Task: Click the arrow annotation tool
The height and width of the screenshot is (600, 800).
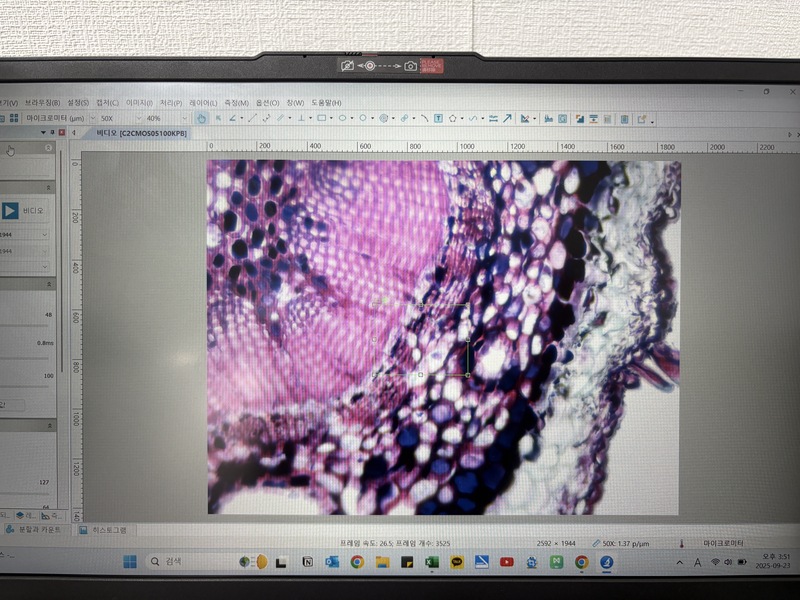Action: click(x=507, y=118)
